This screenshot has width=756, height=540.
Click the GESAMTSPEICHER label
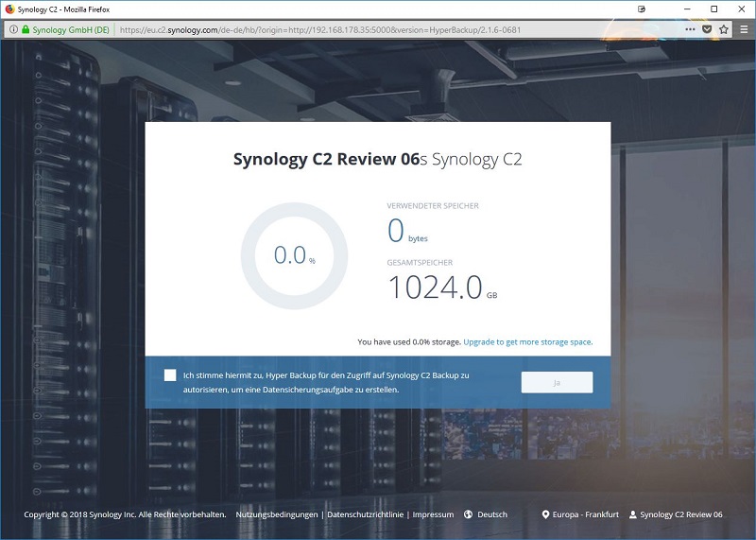click(420, 263)
